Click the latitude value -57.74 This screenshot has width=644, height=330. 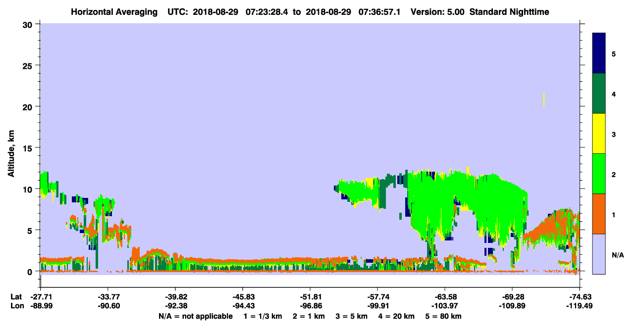pos(377,297)
